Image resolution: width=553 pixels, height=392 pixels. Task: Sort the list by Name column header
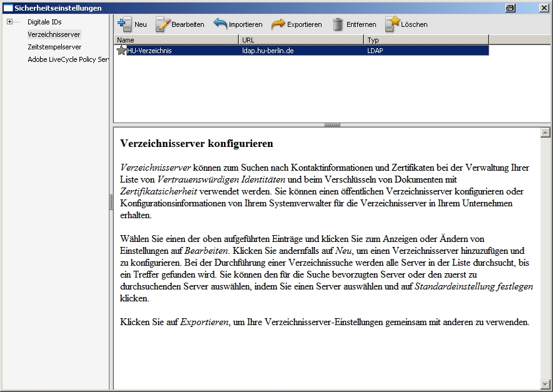176,40
